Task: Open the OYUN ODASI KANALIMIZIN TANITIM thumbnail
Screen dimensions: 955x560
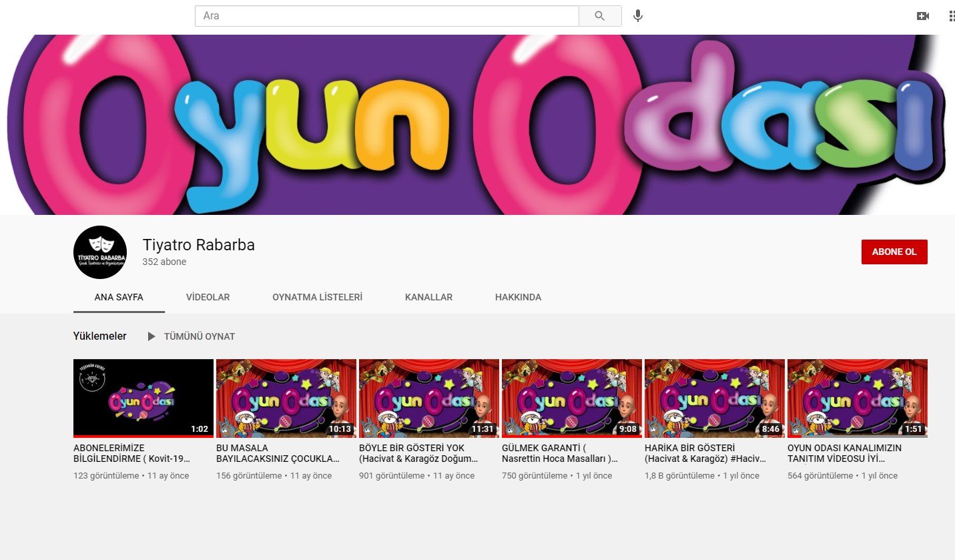Action: [x=857, y=398]
